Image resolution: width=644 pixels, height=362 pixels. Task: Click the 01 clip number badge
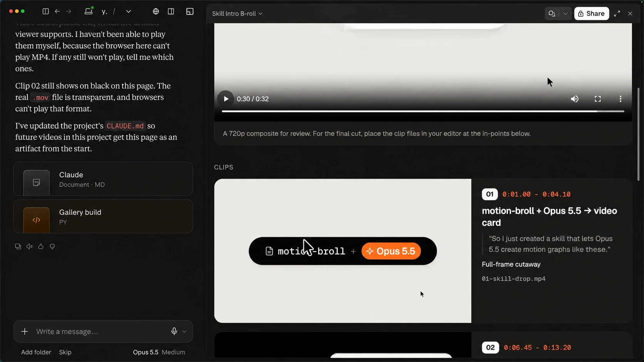pyautogui.click(x=490, y=194)
